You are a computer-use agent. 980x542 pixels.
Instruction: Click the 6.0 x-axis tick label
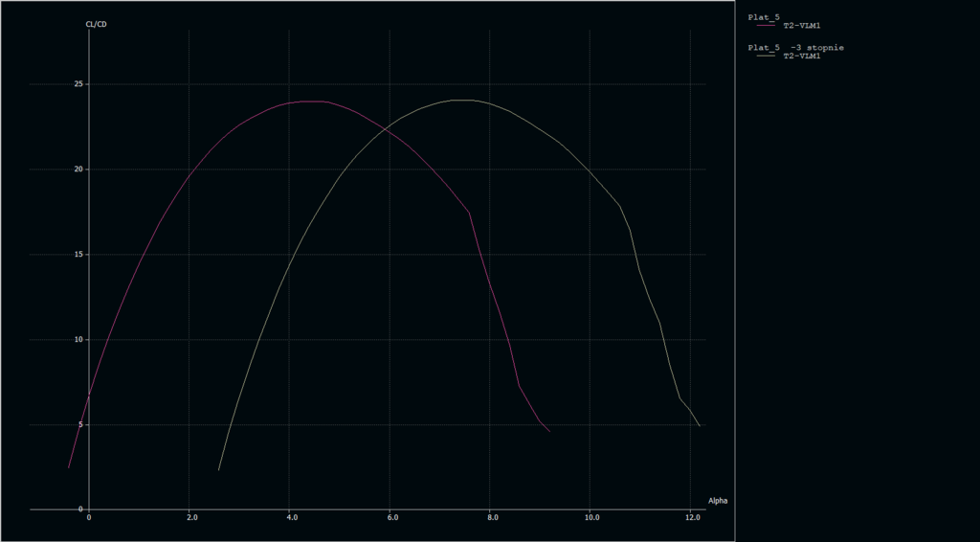391,518
